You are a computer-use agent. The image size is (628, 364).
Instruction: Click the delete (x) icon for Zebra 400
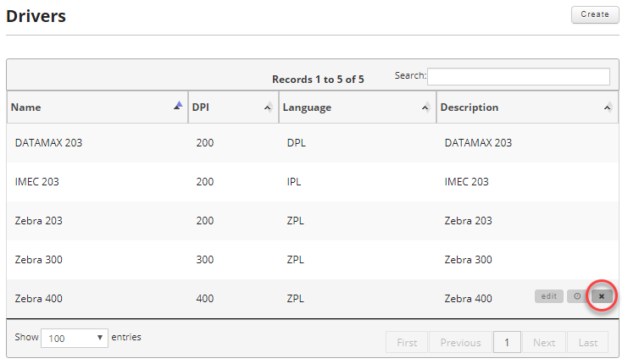click(x=601, y=296)
